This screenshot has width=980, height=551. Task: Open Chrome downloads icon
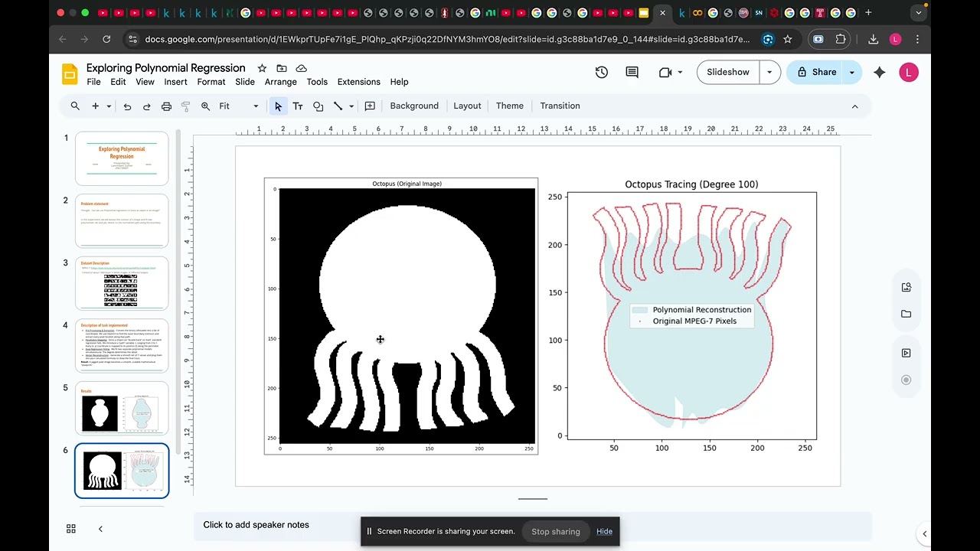873,39
